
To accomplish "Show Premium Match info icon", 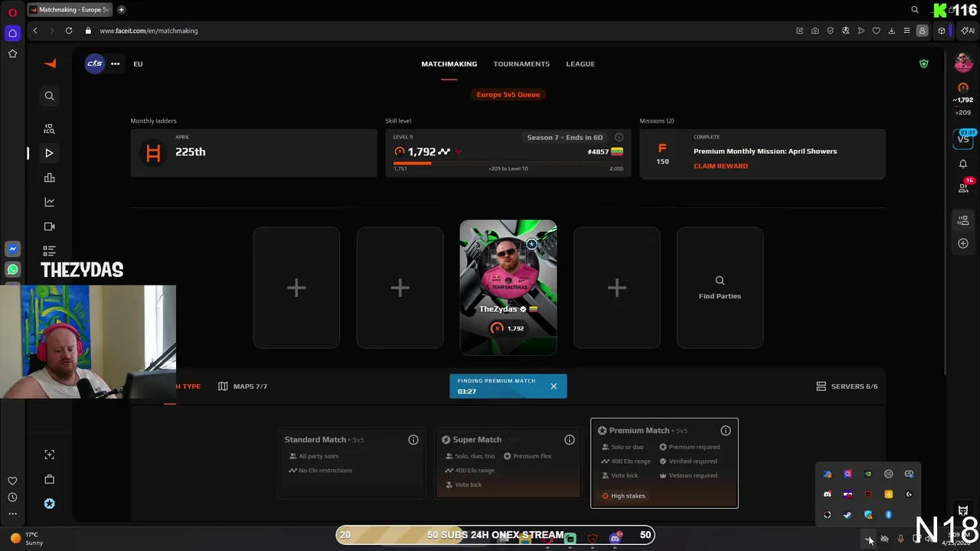I will 726,431.
